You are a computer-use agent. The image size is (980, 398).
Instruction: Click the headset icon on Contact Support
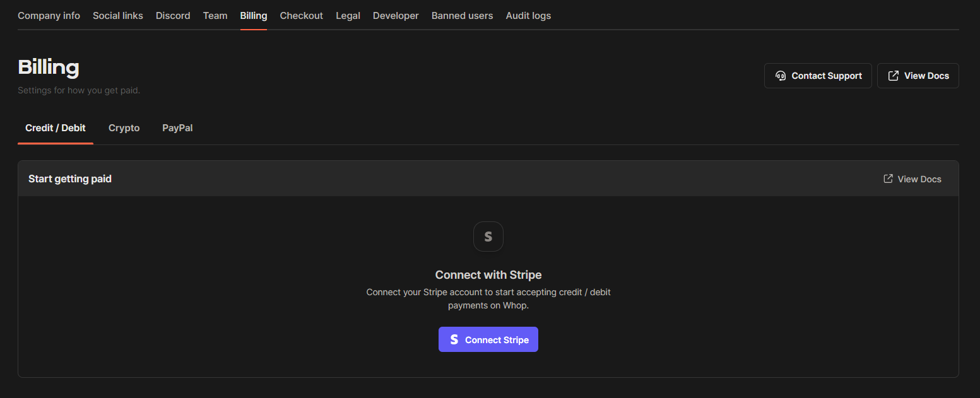[781, 75]
